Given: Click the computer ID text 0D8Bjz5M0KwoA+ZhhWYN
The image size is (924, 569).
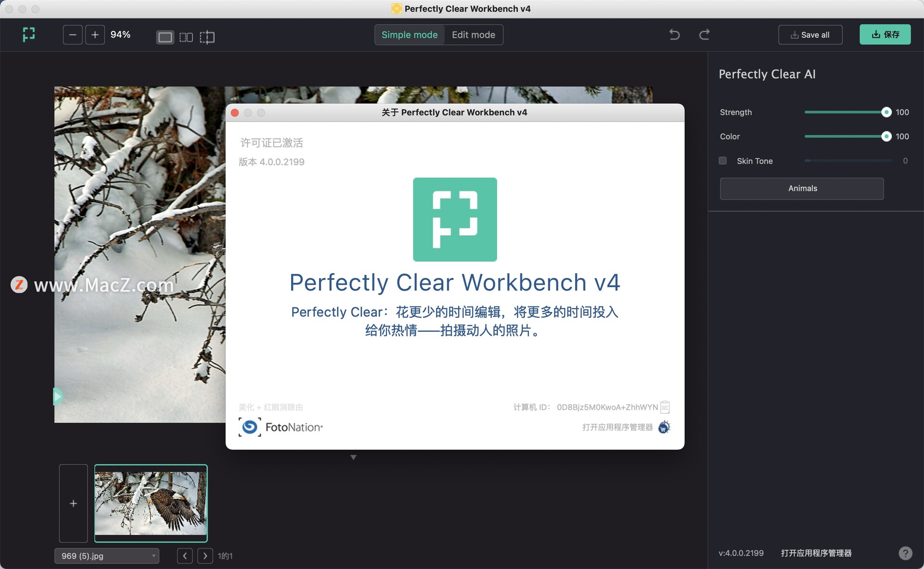Looking at the screenshot, I should click(x=607, y=407).
